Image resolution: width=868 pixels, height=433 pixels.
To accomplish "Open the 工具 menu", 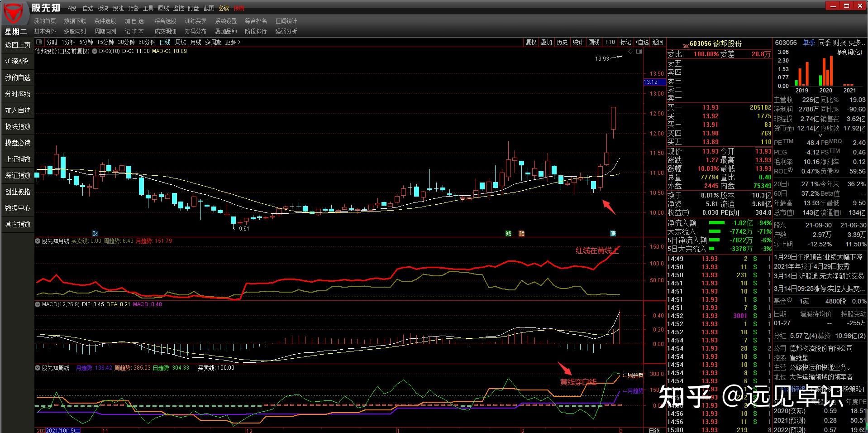I will [x=148, y=8].
